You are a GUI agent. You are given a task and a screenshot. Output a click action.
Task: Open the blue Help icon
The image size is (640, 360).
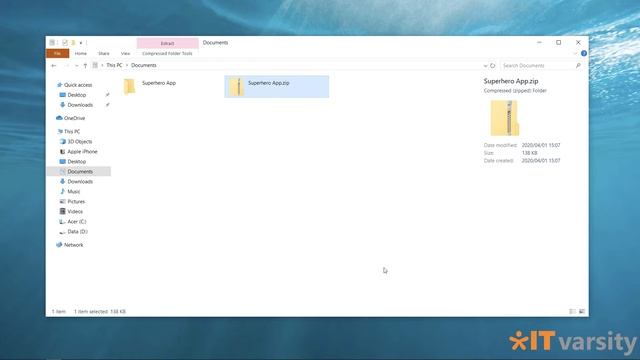[584, 53]
